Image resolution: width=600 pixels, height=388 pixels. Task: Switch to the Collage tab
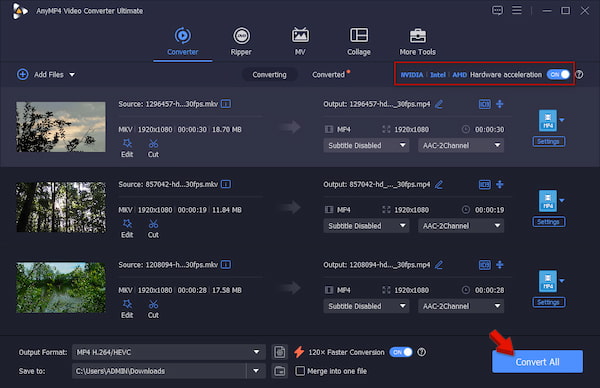pyautogui.click(x=359, y=42)
